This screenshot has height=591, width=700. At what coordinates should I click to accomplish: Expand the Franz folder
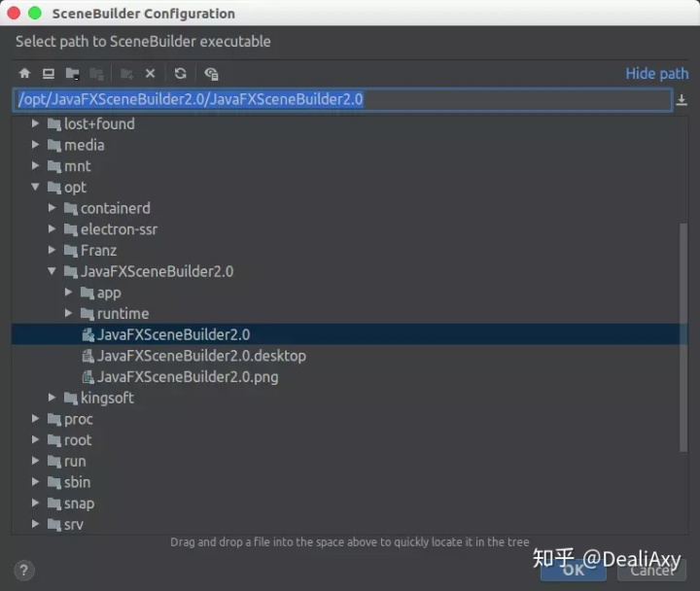(52, 250)
